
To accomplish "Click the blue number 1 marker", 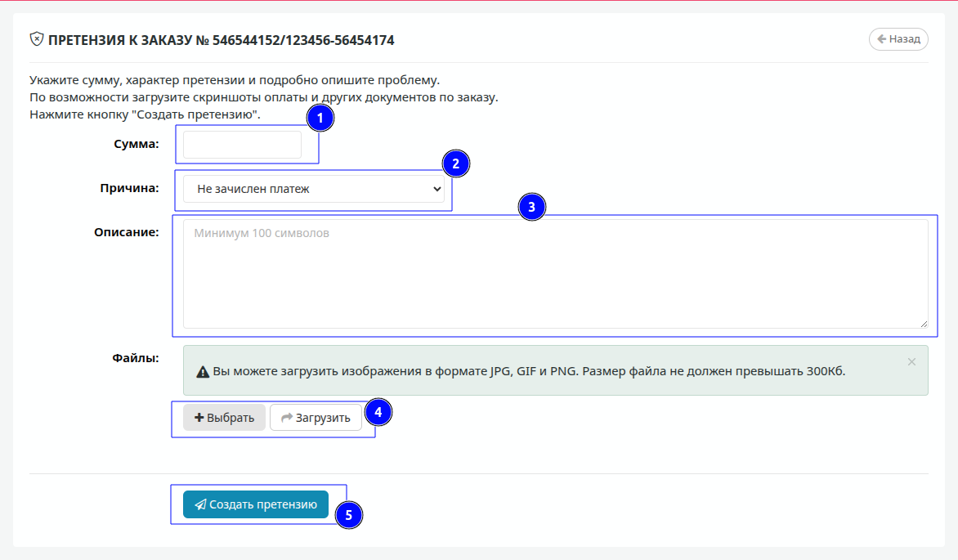I will click(320, 119).
